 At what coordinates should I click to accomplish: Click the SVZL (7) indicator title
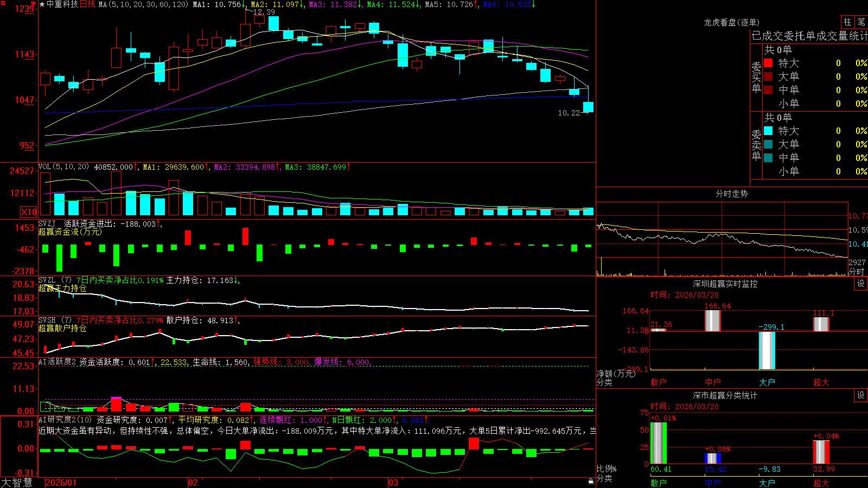55,280
